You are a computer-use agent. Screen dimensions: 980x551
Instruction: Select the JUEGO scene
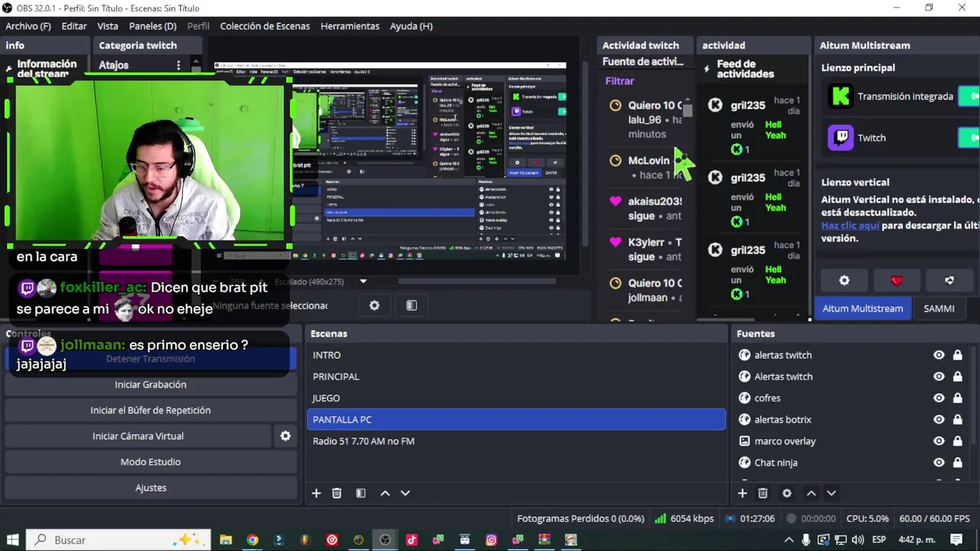[516, 398]
